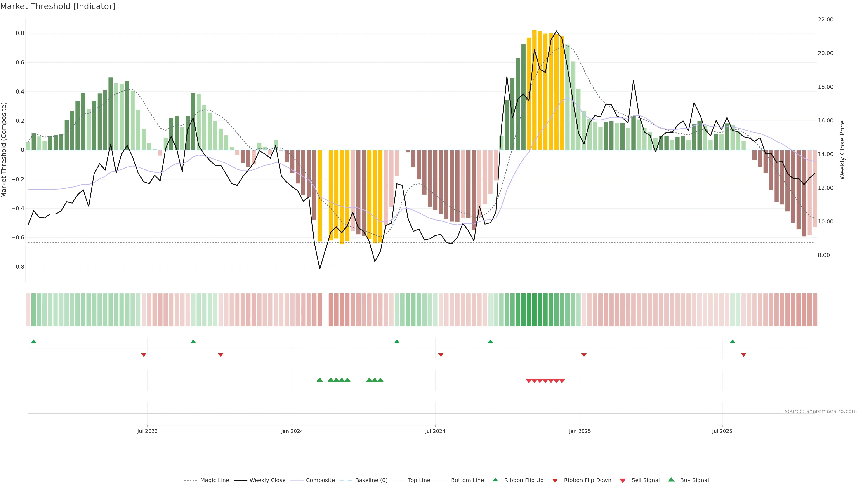Click the Buy Signal legend triangle icon
868x488 pixels.
tap(671, 480)
